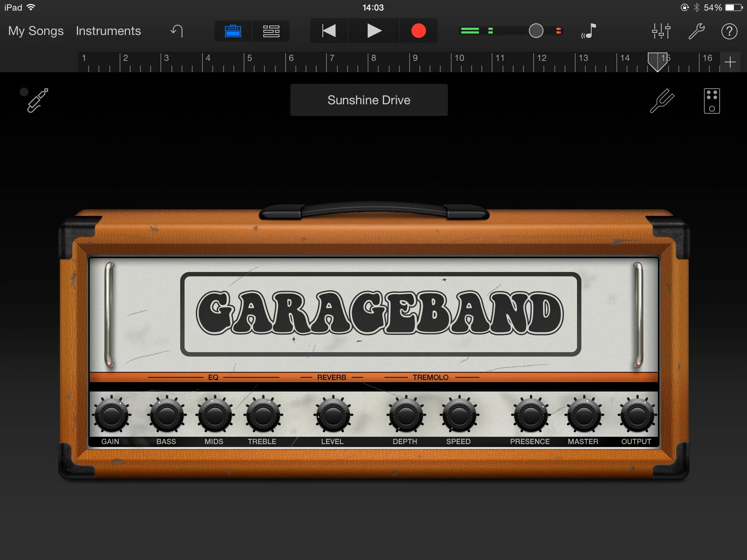The width and height of the screenshot is (747, 560).
Task: Toggle the metronome note icon
Action: click(589, 31)
